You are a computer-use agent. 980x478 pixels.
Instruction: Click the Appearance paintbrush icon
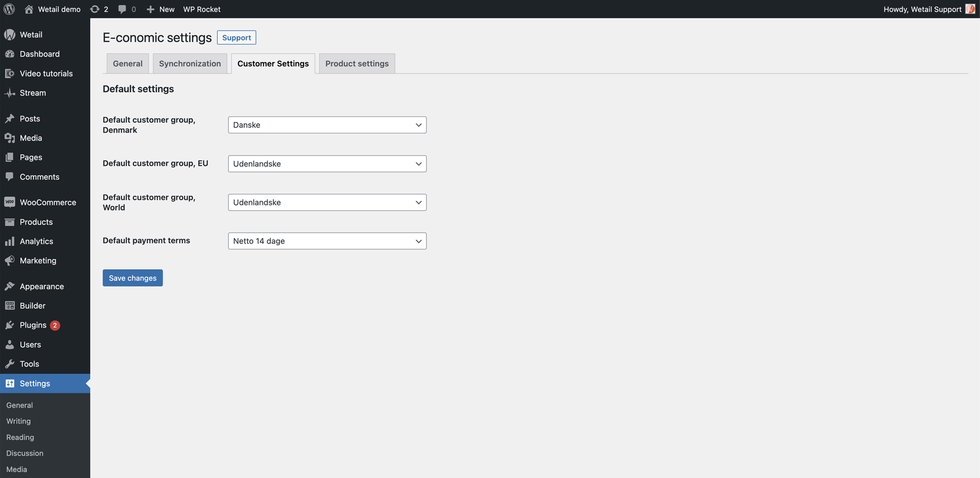tap(10, 286)
